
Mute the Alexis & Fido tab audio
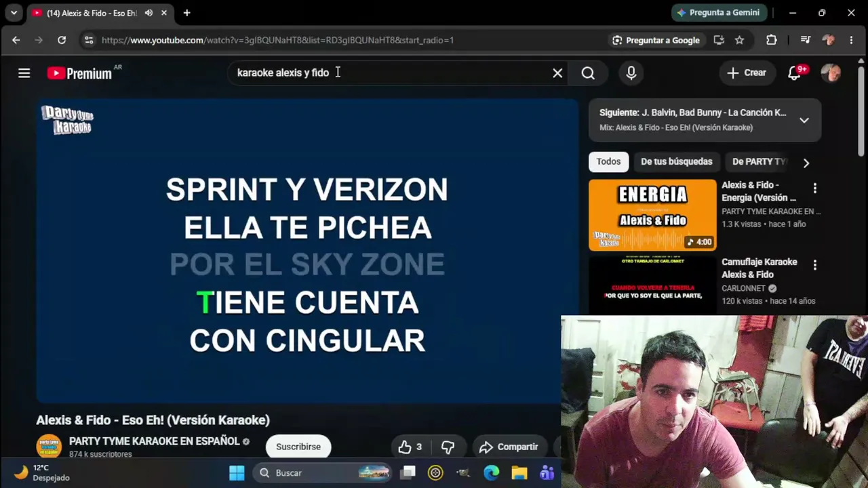click(x=149, y=13)
